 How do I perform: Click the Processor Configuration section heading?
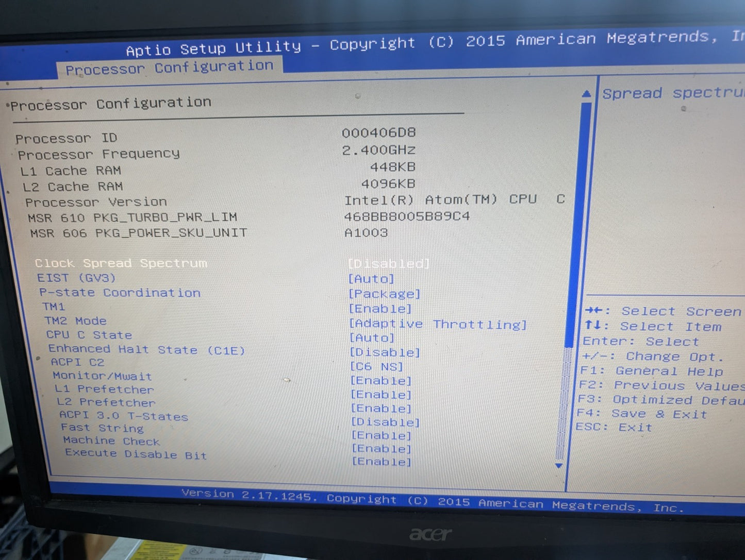111,104
